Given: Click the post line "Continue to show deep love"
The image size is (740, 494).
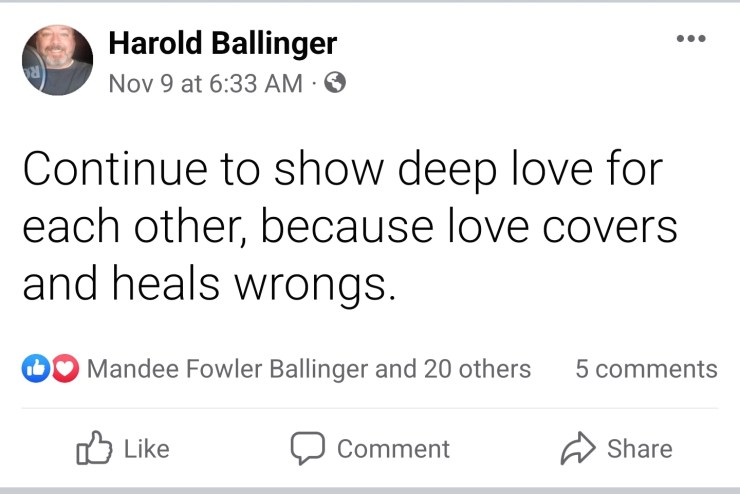Looking at the screenshot, I should 342,171.
